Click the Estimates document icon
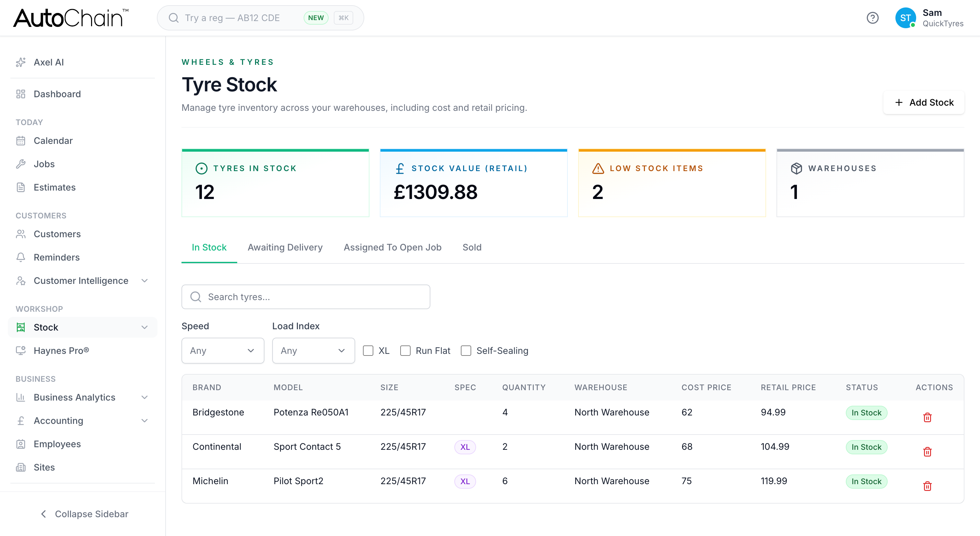 (x=21, y=187)
